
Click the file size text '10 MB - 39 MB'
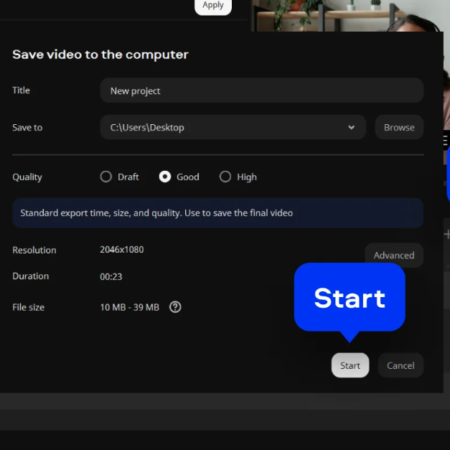pyautogui.click(x=130, y=307)
